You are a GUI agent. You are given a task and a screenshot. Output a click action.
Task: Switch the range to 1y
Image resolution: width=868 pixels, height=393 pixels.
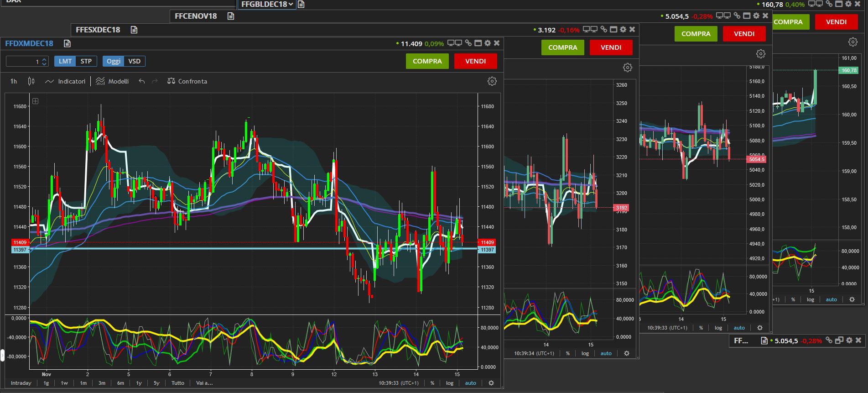(139, 383)
